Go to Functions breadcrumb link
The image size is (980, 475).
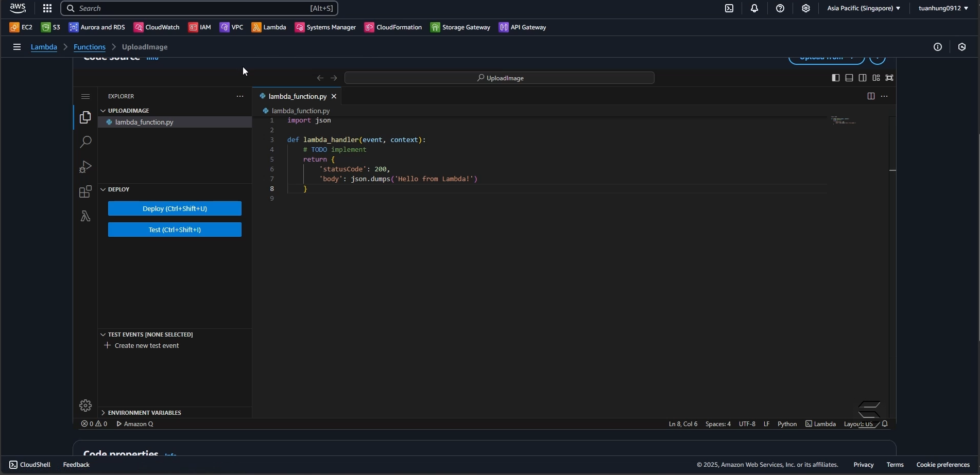(90, 47)
